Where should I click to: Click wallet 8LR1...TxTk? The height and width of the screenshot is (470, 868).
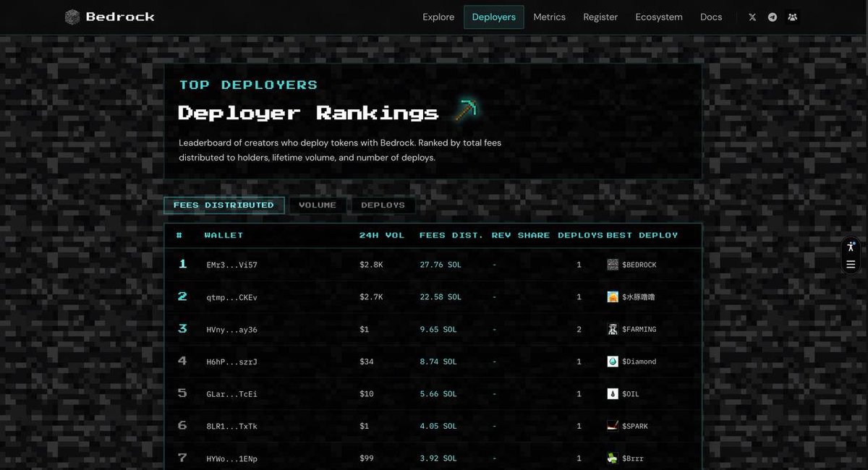pyautogui.click(x=231, y=427)
